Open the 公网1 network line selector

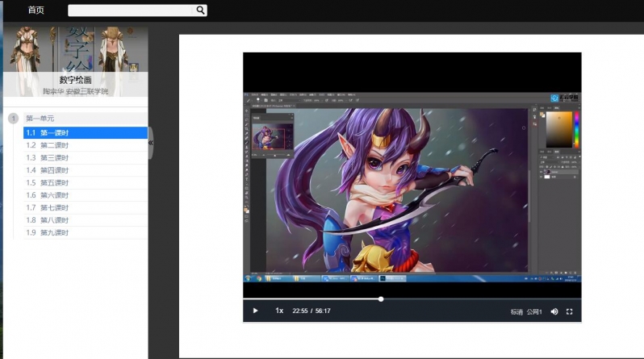pos(534,311)
